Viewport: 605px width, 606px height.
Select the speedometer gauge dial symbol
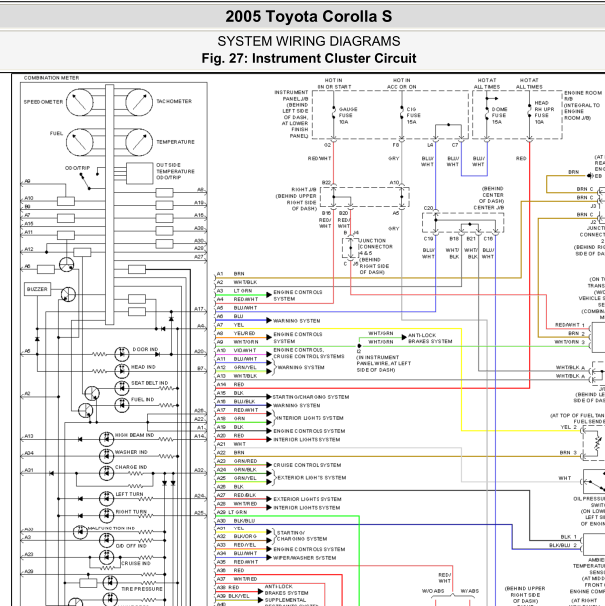[x=80, y=102]
